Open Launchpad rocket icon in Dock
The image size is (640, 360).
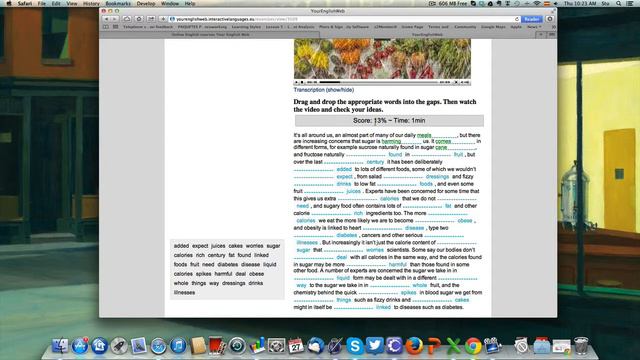[x=119, y=346]
